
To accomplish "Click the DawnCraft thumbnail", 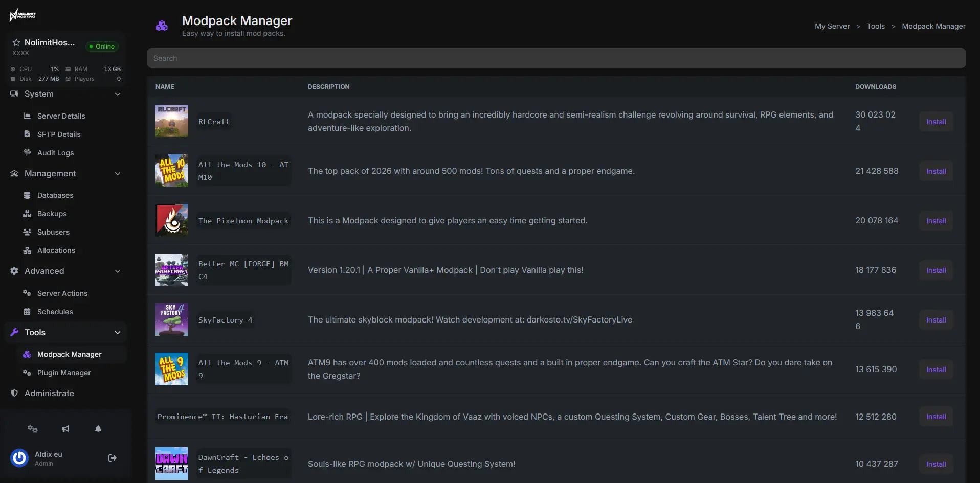I will coord(172,464).
